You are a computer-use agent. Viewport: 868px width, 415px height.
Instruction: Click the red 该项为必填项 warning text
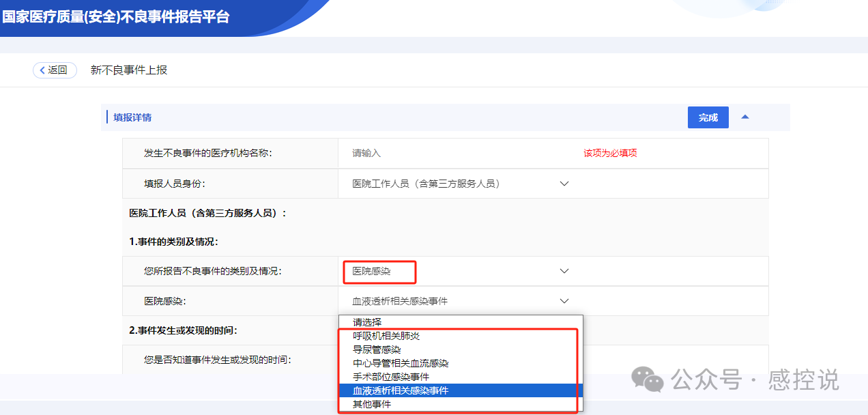click(x=608, y=153)
